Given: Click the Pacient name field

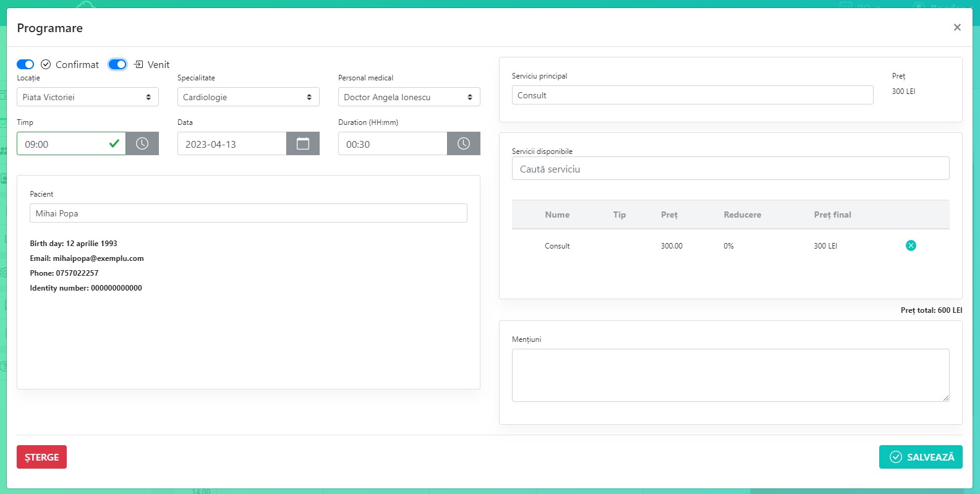Looking at the screenshot, I should [x=248, y=213].
